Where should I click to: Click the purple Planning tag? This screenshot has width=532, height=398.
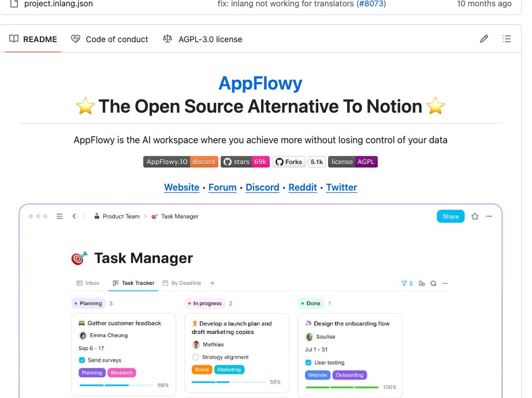pos(92,373)
